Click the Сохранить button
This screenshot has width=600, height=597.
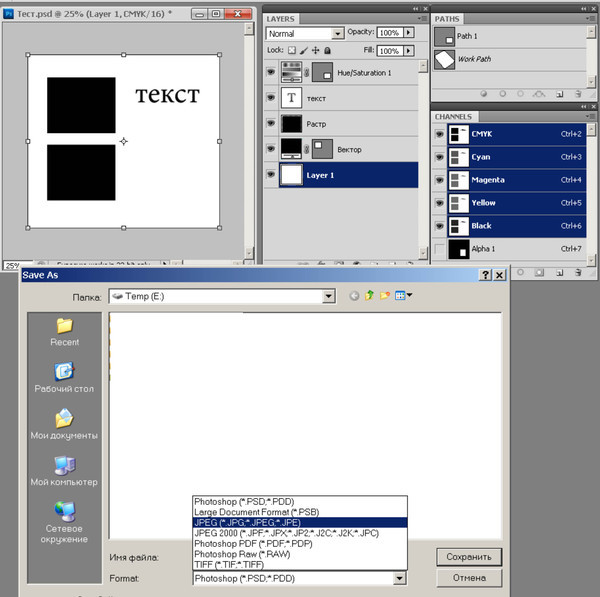469,556
